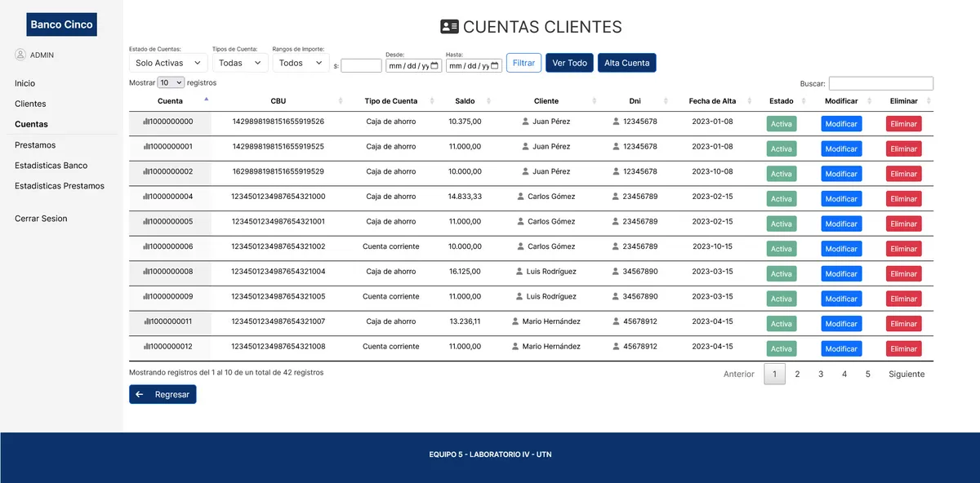The image size is (980, 483).
Task: Open the Solo Activas account status dropdown
Action: click(x=167, y=63)
